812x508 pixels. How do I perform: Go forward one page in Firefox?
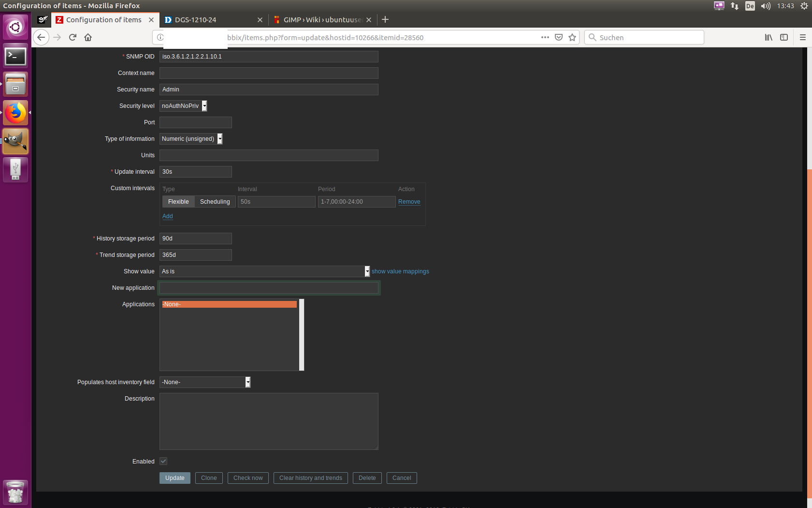[57, 37]
